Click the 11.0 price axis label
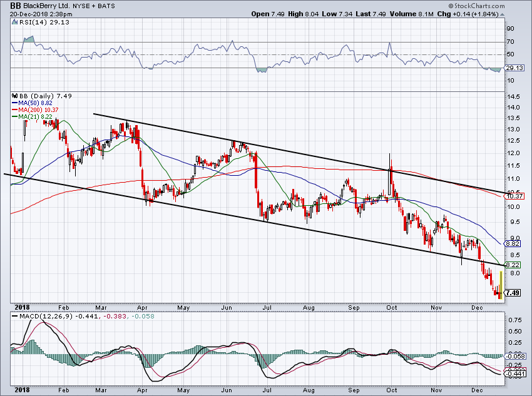Viewport: 532px width, 396px height. (x=513, y=179)
